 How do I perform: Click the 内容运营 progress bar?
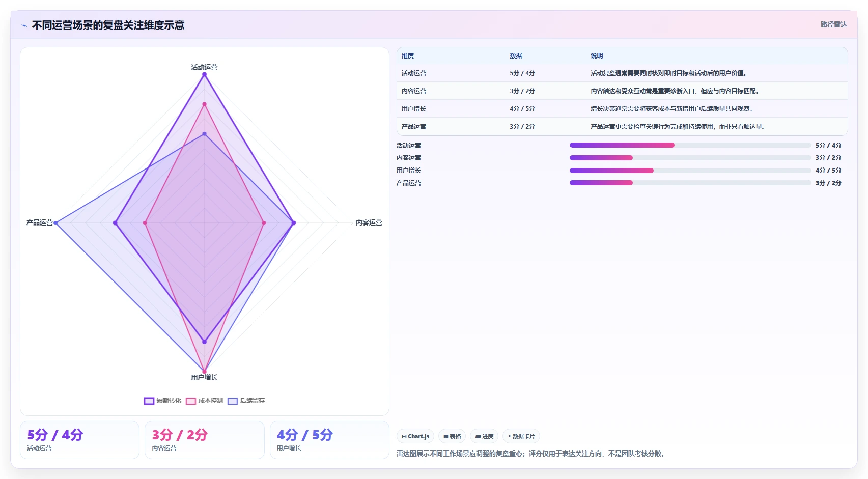coord(690,158)
